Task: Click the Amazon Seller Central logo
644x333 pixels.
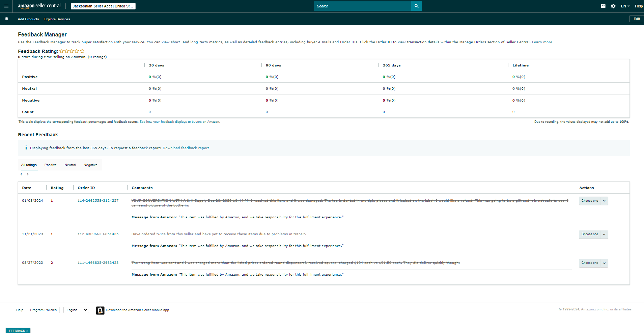Action: click(39, 6)
